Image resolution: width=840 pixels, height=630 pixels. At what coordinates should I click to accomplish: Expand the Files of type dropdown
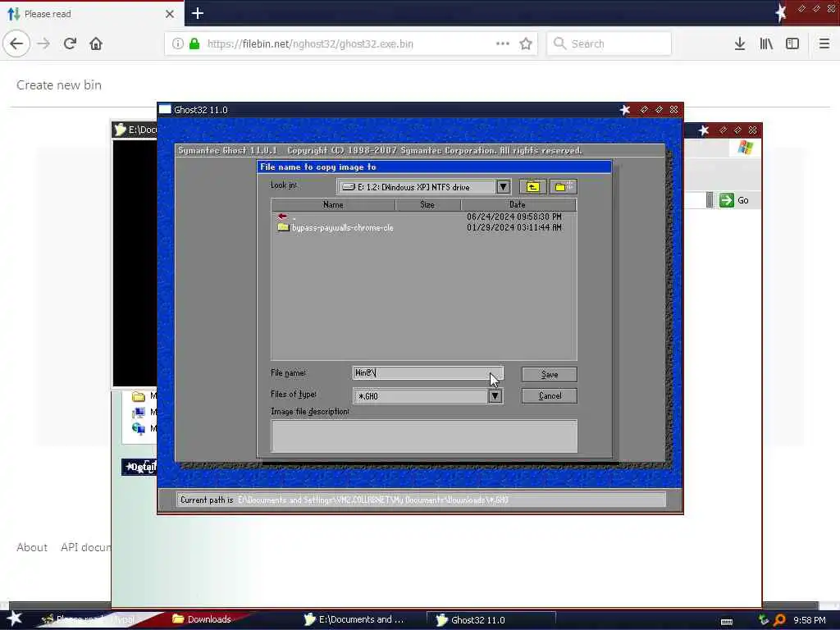click(495, 396)
